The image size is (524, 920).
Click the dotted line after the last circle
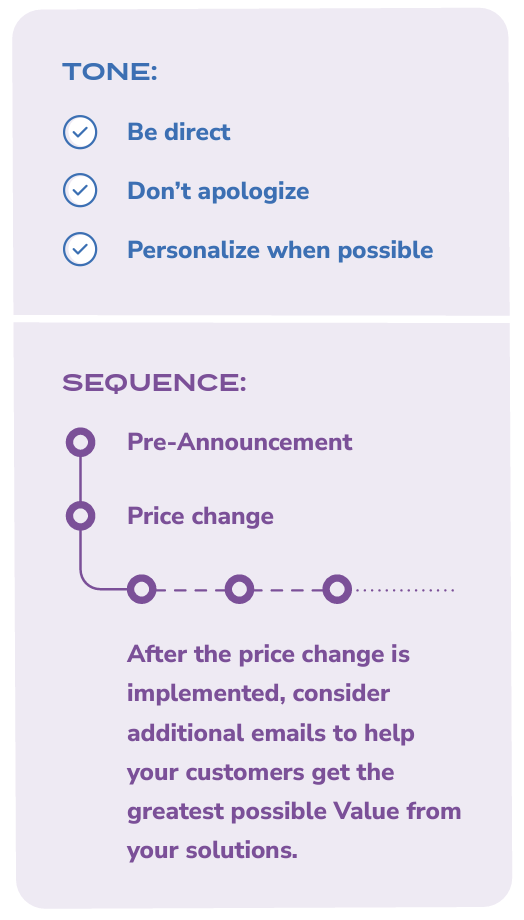coord(404,590)
